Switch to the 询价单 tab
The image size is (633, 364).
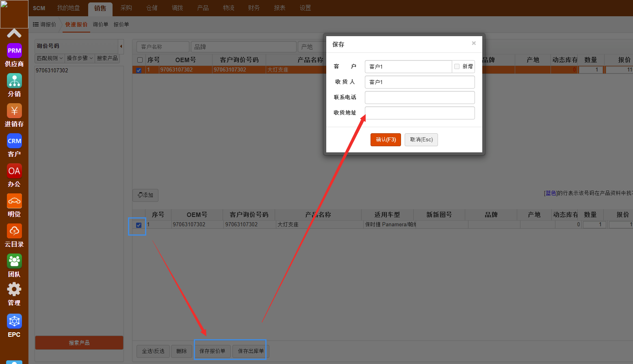(100, 25)
